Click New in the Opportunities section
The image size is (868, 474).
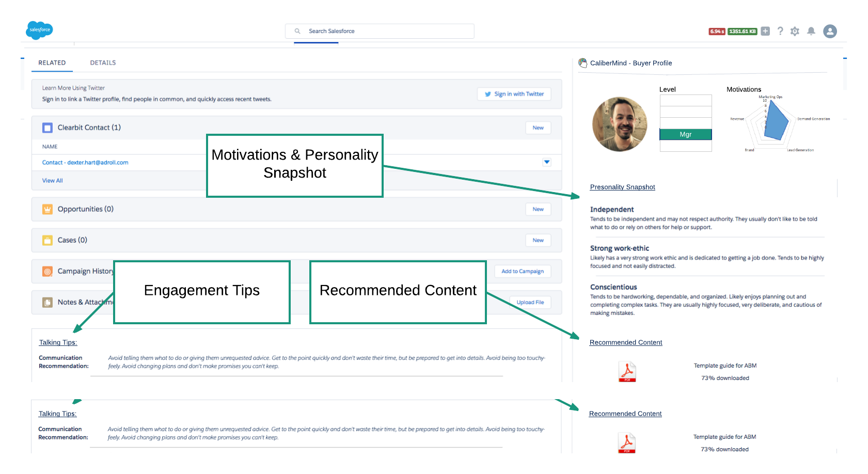coord(538,209)
